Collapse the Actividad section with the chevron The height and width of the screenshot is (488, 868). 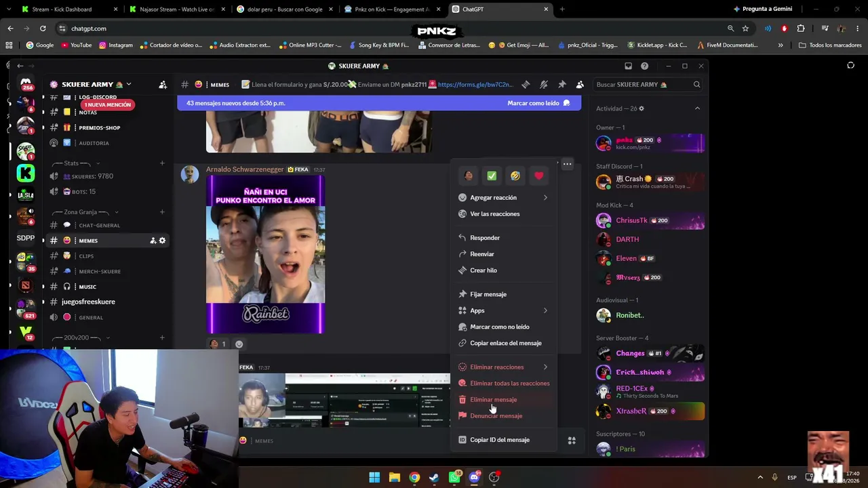click(697, 108)
